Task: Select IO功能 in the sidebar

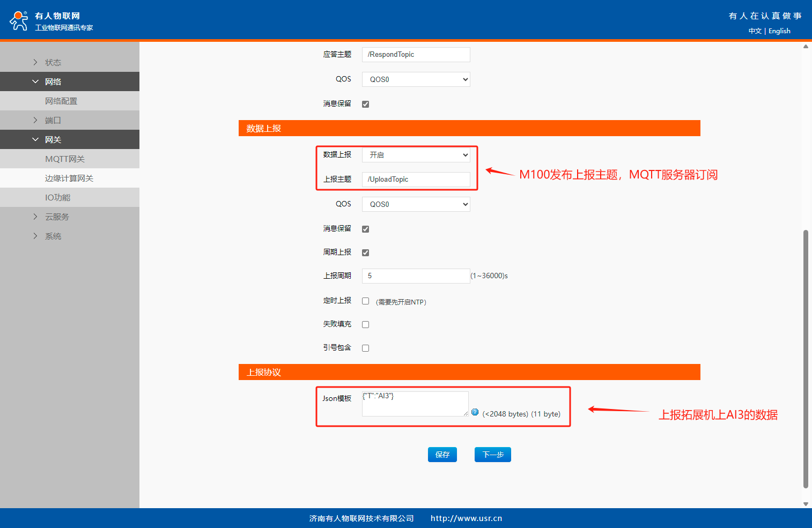Action: (x=58, y=198)
